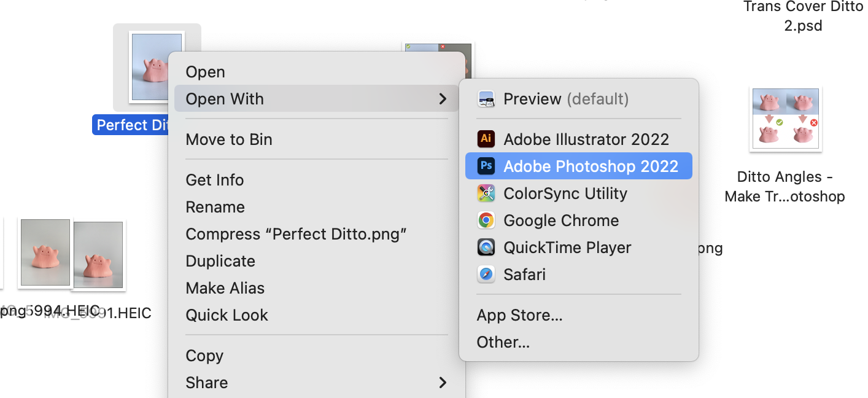Click the Safari compass icon
Image resolution: width=868 pixels, height=398 pixels.
[x=486, y=274]
